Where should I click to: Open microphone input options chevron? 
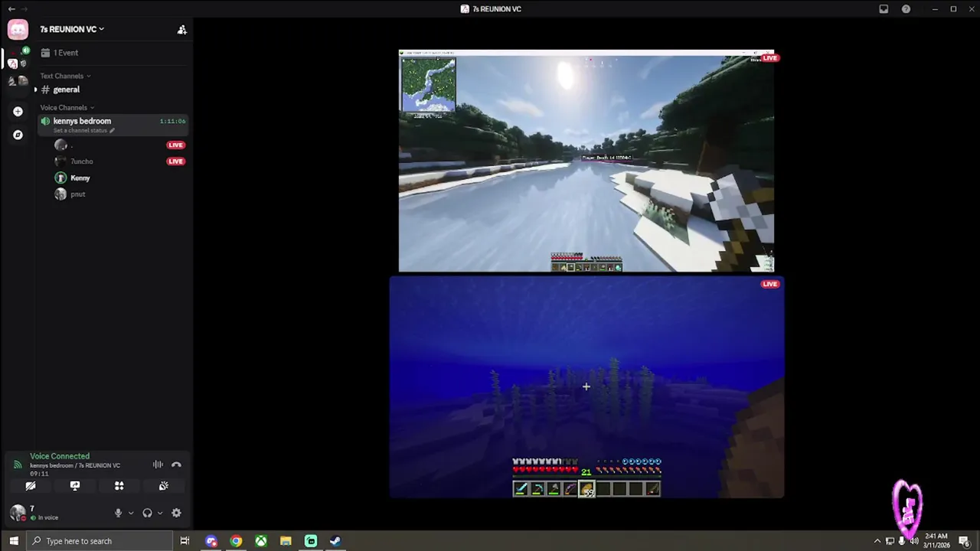[x=130, y=514]
